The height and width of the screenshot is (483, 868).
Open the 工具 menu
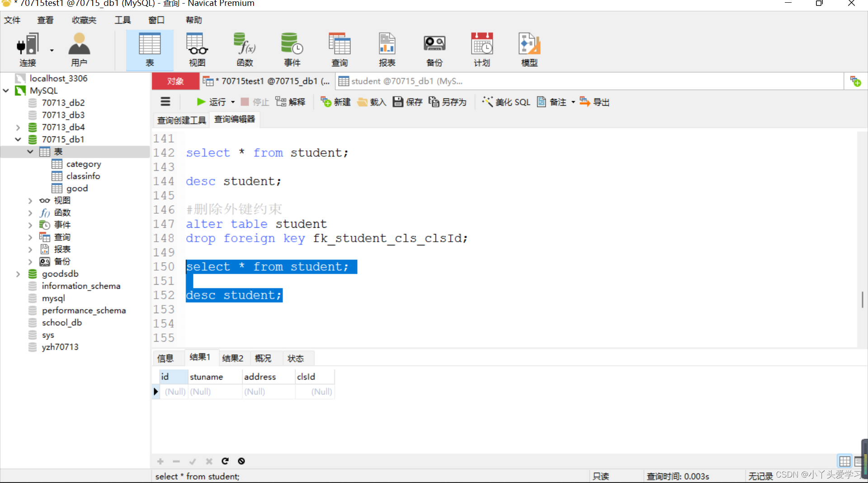[123, 20]
